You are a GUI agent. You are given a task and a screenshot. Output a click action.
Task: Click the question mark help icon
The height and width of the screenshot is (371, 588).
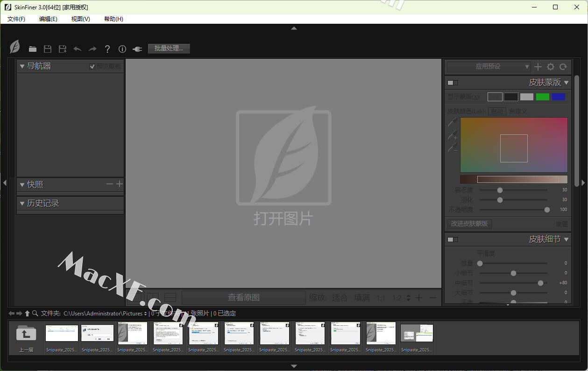coord(107,49)
